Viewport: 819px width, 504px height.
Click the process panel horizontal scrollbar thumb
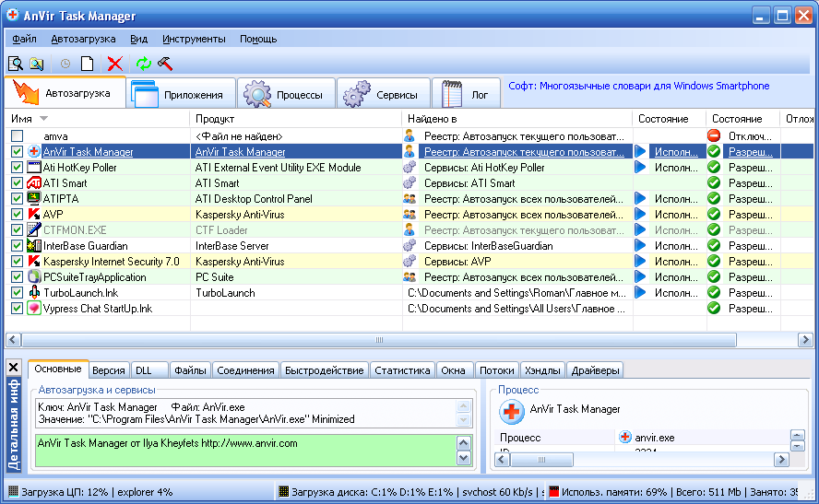541,460
